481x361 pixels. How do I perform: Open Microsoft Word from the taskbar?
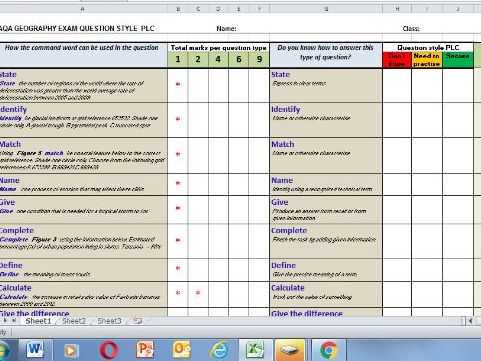point(35,350)
